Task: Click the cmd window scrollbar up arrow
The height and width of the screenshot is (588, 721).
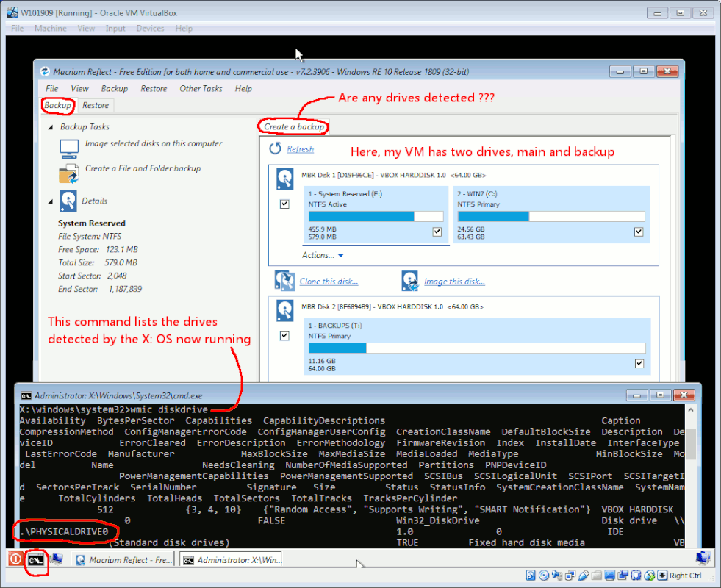Action: click(691, 409)
